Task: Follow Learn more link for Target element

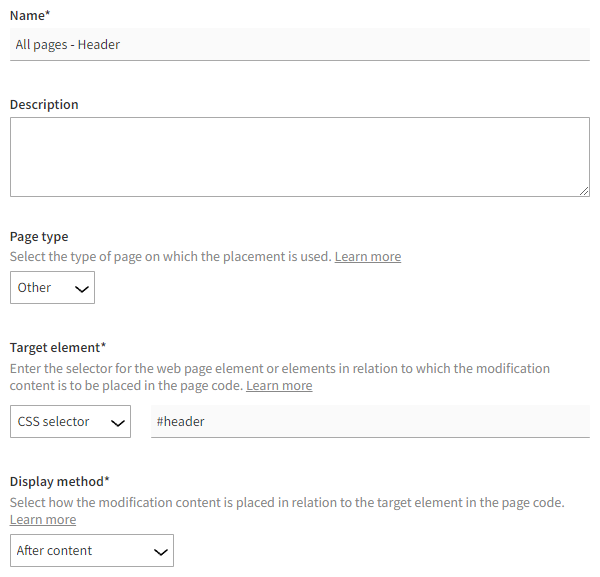Action: 279,386
